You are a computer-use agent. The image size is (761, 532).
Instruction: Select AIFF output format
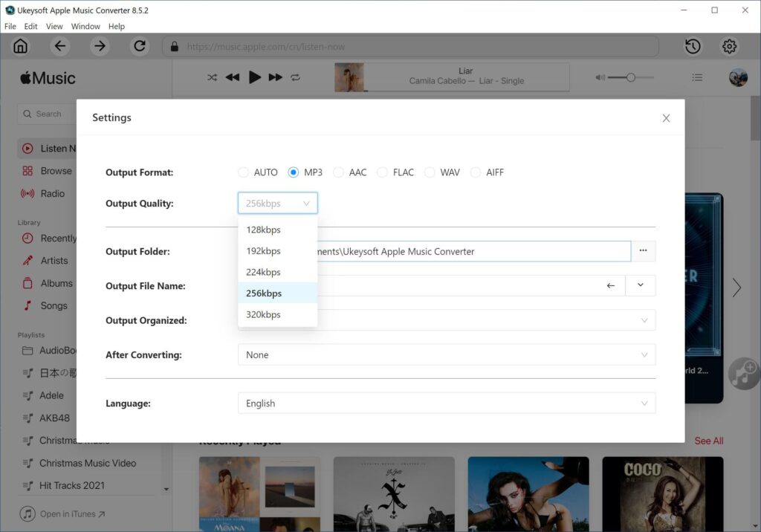coord(476,172)
